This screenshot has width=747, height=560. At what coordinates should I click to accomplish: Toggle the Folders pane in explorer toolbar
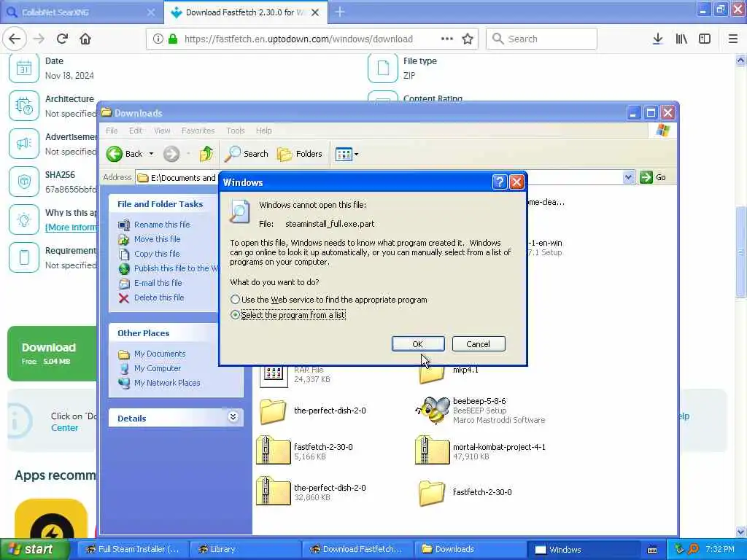300,154
